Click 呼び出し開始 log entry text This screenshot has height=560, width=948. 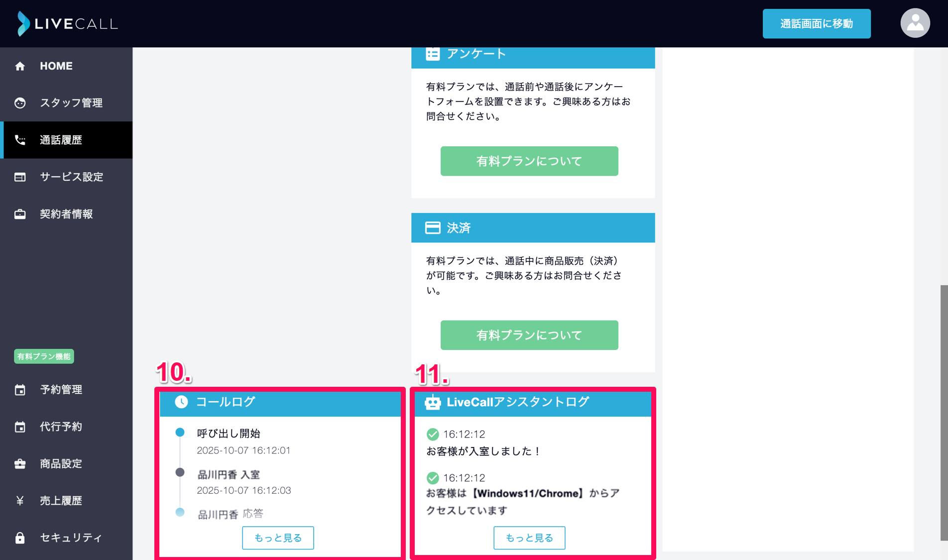pos(229,434)
